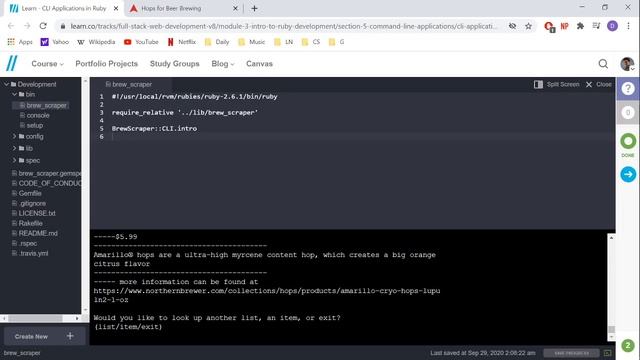The height and width of the screenshot is (360, 640).
Task: Click the red extension icon in toolbar
Action: pyautogui.click(x=549, y=27)
